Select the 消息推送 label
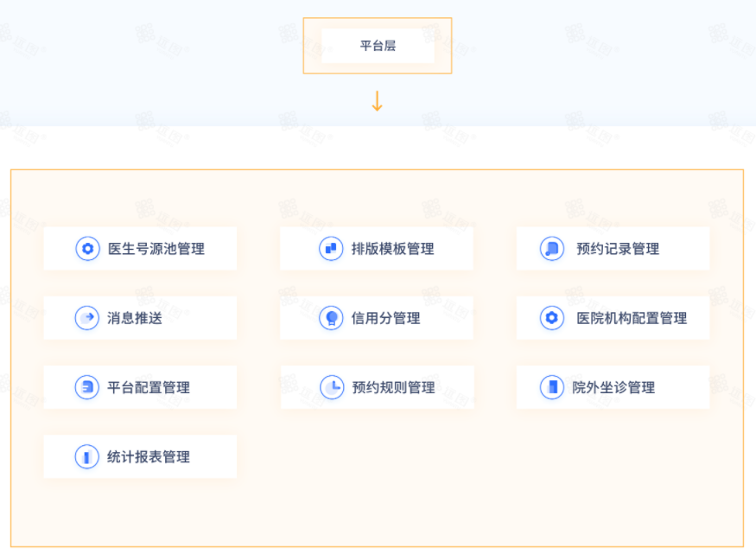This screenshot has height=560, width=756. tap(135, 318)
